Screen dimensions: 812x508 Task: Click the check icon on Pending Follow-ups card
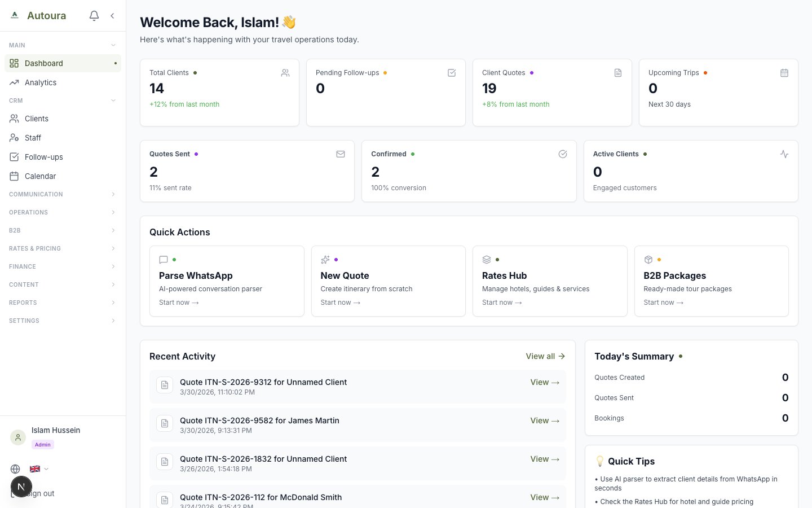tap(452, 73)
